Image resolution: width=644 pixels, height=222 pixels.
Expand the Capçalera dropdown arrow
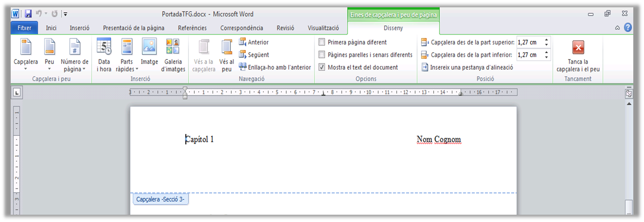click(x=25, y=69)
